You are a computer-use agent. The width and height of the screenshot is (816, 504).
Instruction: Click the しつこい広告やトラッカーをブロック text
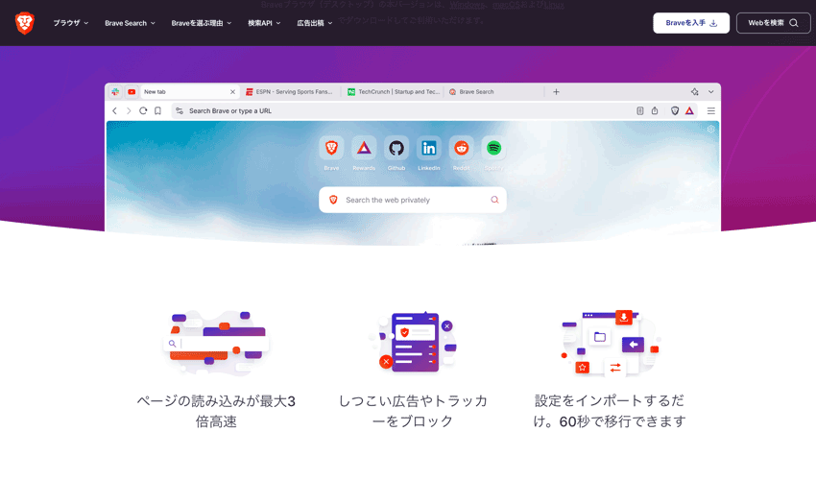click(413, 411)
